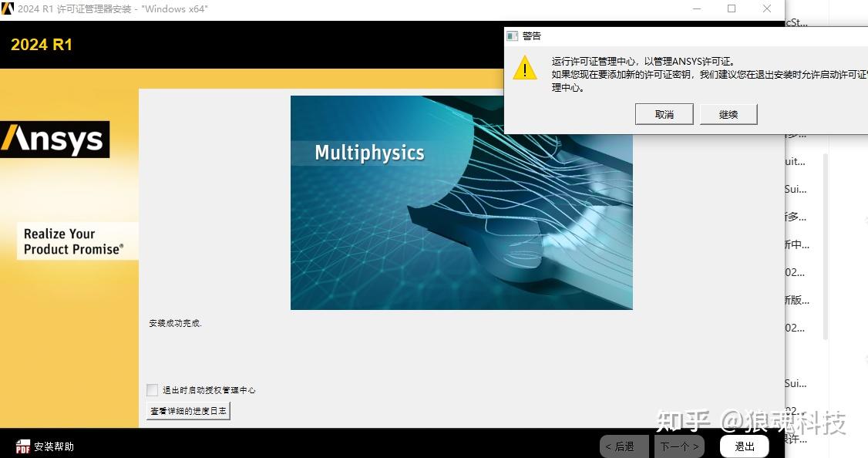Click the 2024 R1 header label
Viewport: 868px width, 458px height.
pos(42,45)
